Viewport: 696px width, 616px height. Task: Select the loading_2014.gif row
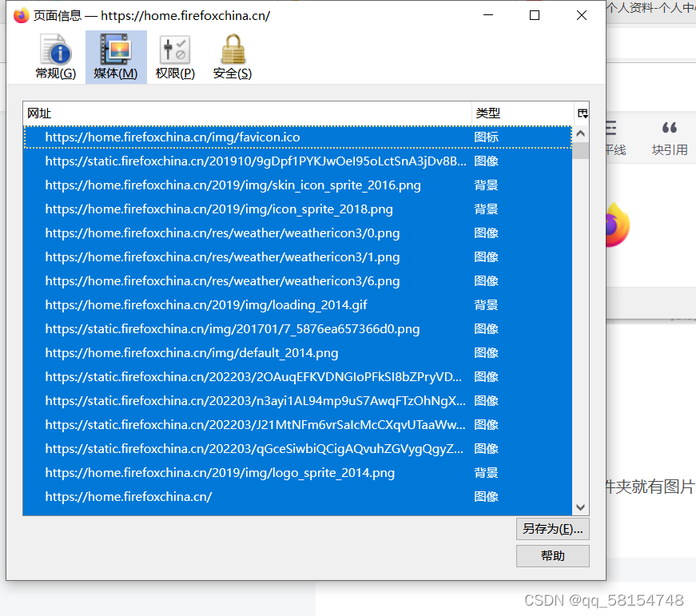pos(297,305)
